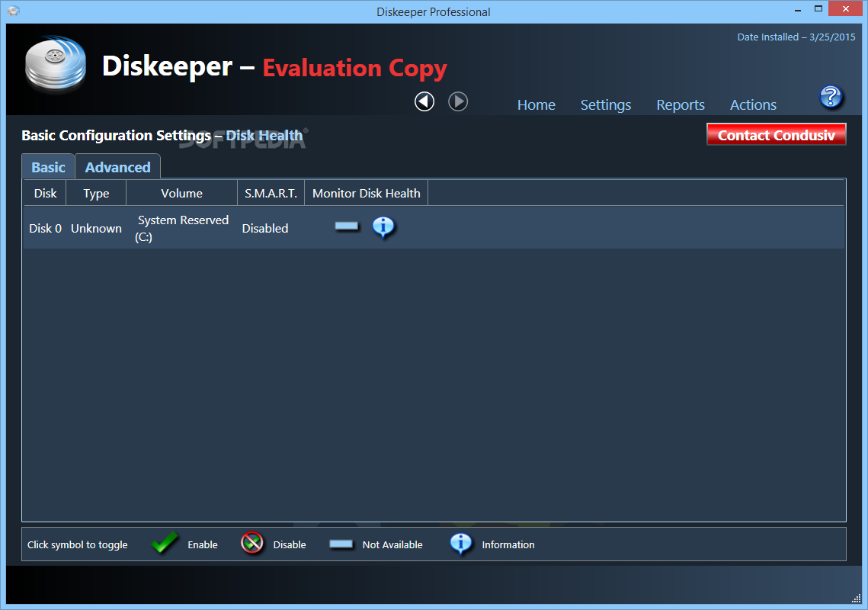Click the Date Installed text
The height and width of the screenshot is (610, 868).
coord(796,37)
